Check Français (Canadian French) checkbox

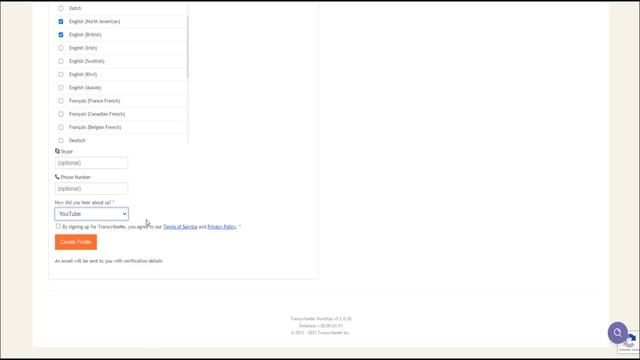pyautogui.click(x=61, y=114)
